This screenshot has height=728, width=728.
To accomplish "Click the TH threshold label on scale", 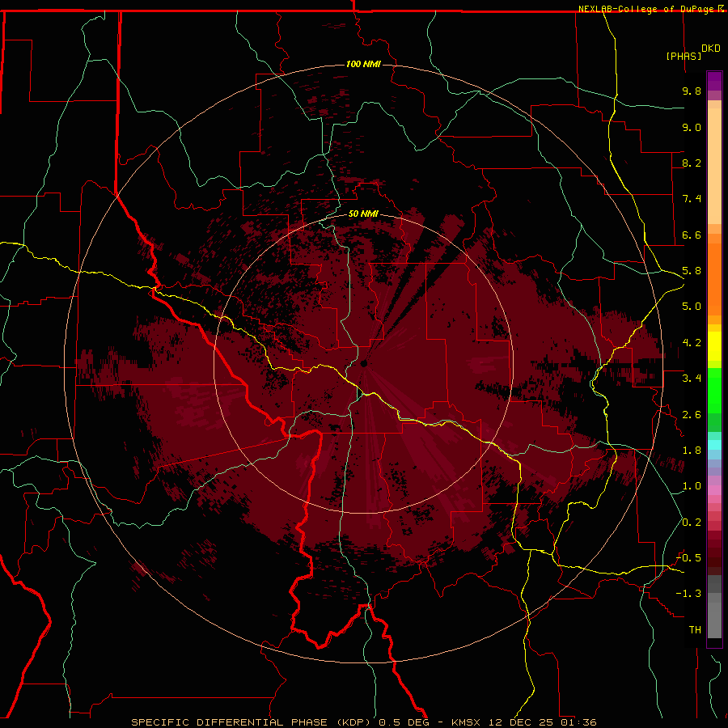I will [x=695, y=630].
